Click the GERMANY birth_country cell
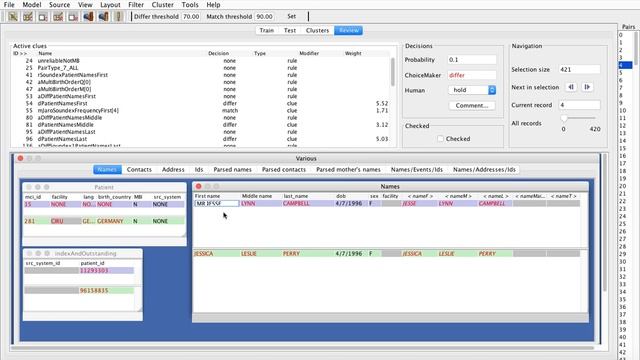 (x=114, y=221)
